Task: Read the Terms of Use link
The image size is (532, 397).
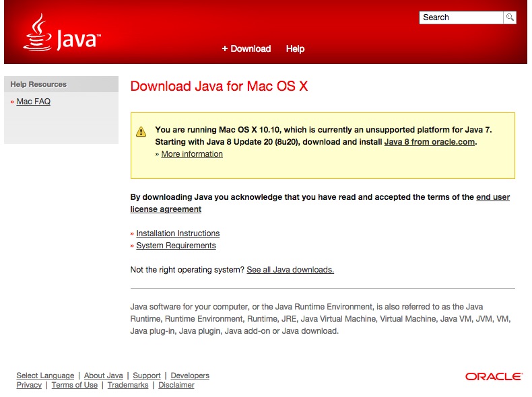Action: click(x=74, y=385)
